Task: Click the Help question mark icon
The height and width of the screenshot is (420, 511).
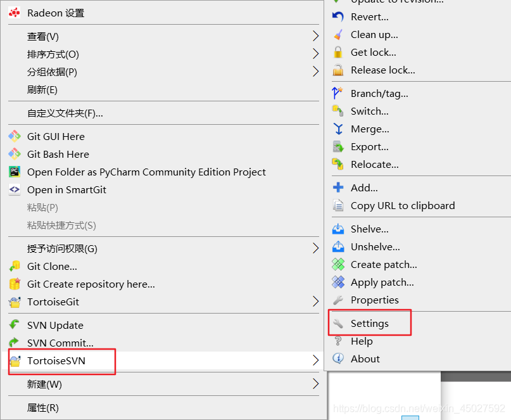Action: coord(338,341)
